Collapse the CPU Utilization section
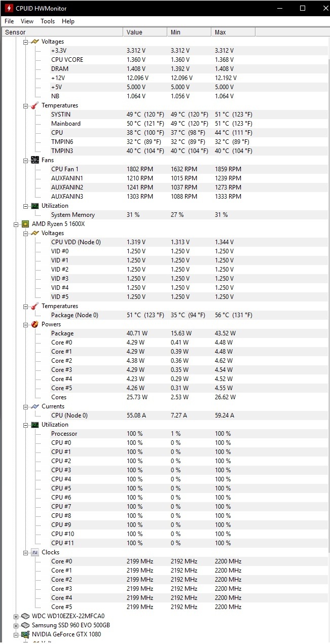 tap(25, 425)
